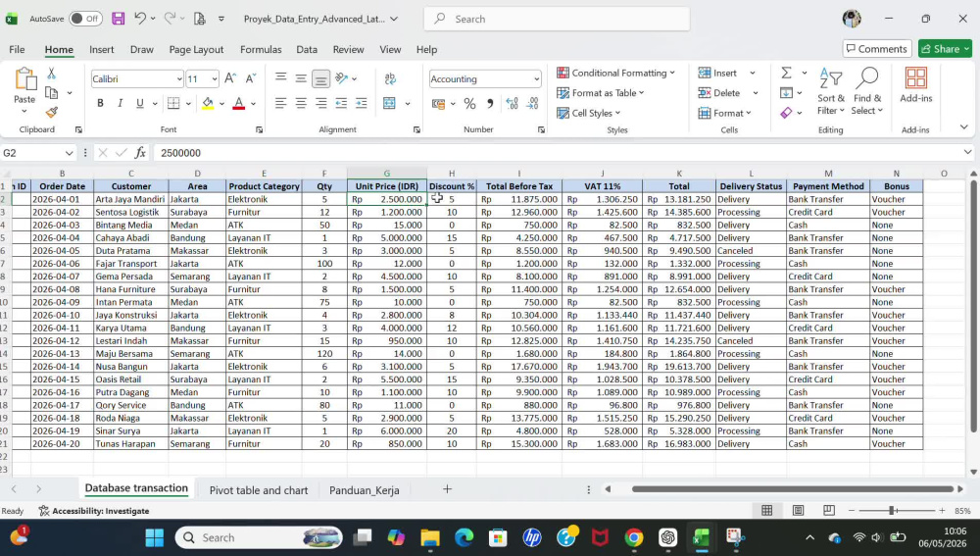980x556 pixels.
Task: Click the Comments button
Action: 877,49
